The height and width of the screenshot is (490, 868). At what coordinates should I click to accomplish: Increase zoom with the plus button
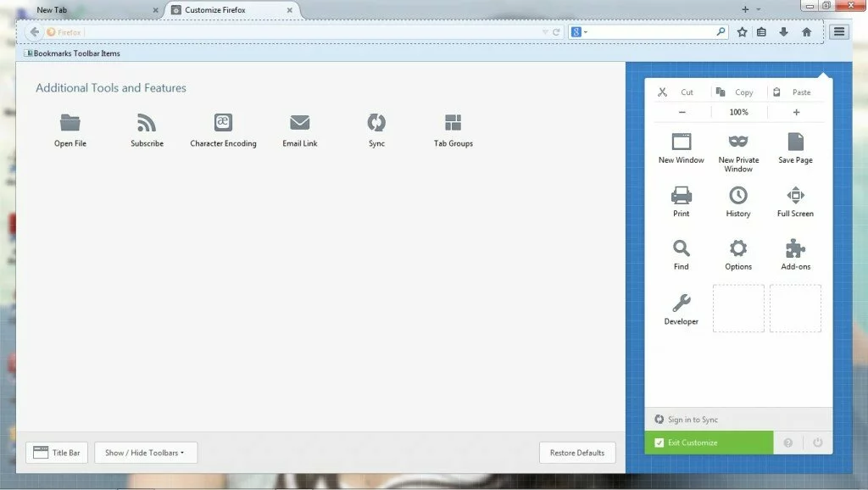796,112
